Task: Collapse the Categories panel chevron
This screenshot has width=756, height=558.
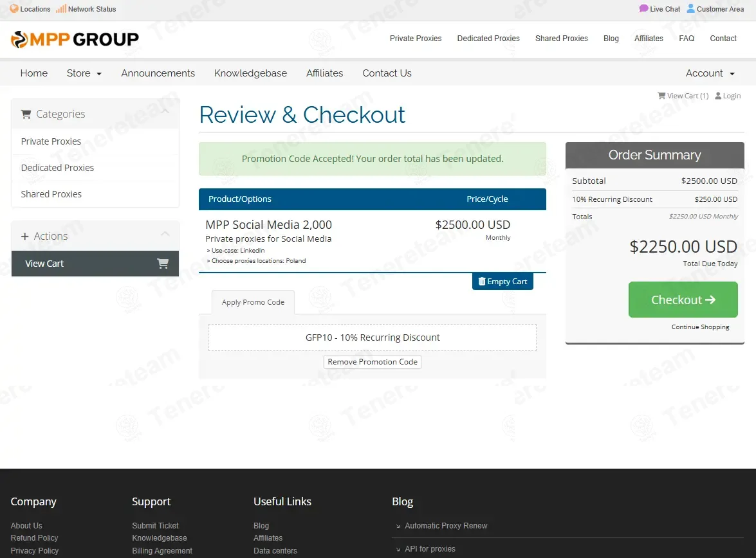Action: pos(165,111)
